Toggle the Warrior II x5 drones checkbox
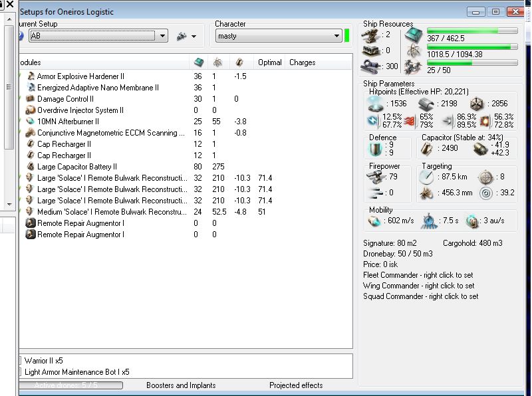The height and width of the screenshot is (396, 532). 20,360
